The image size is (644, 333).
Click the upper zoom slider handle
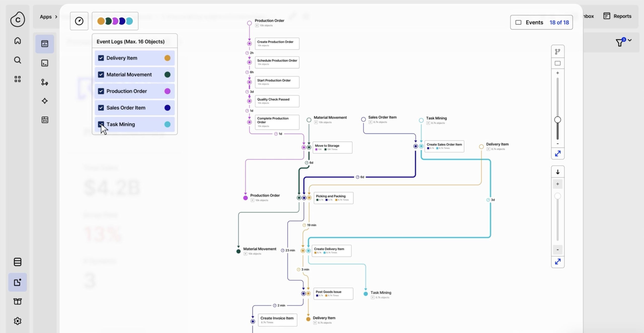pyautogui.click(x=557, y=120)
